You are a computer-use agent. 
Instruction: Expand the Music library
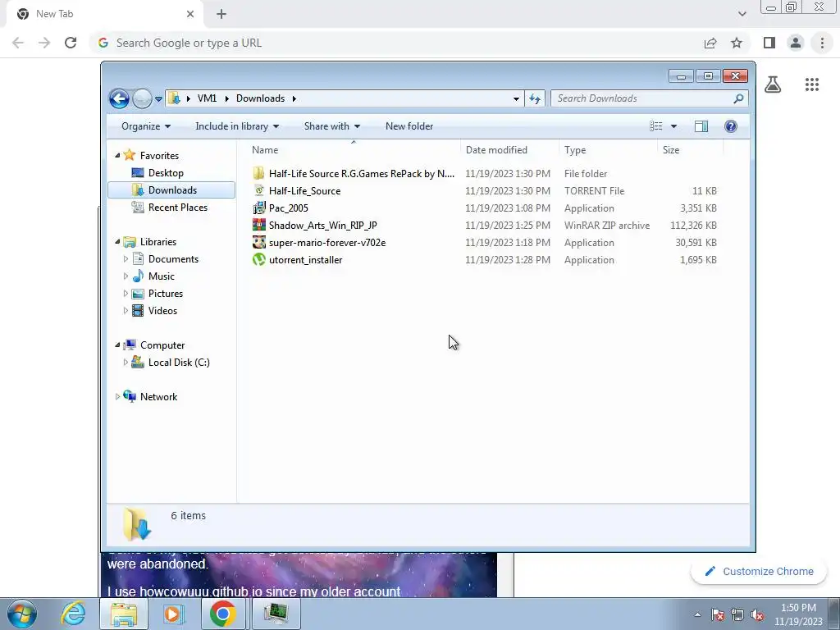point(126,276)
